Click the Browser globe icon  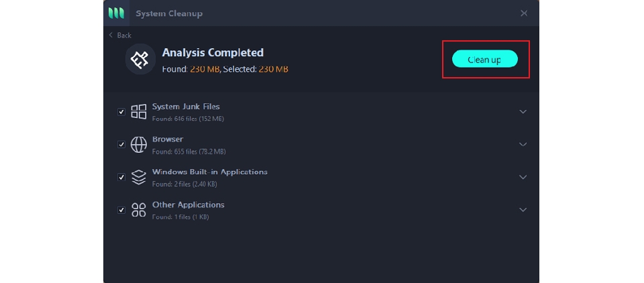tap(139, 144)
